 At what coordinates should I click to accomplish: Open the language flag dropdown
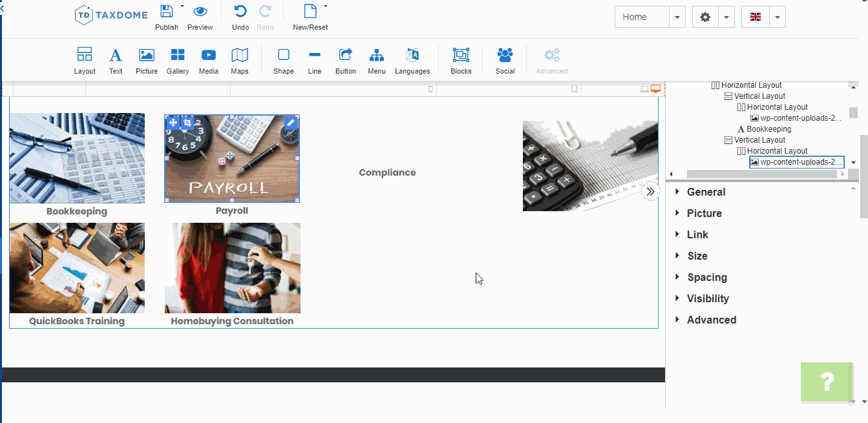777,17
